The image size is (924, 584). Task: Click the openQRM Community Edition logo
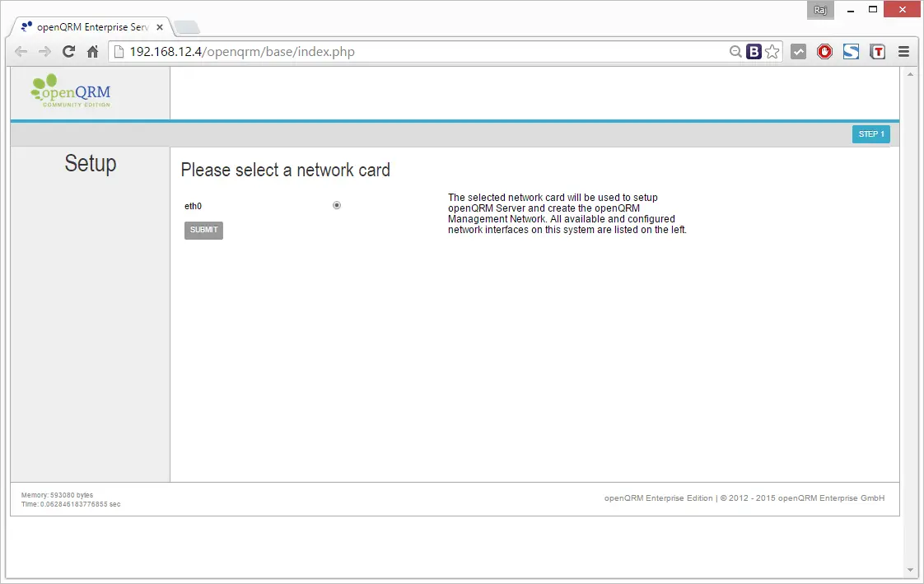pyautogui.click(x=71, y=90)
